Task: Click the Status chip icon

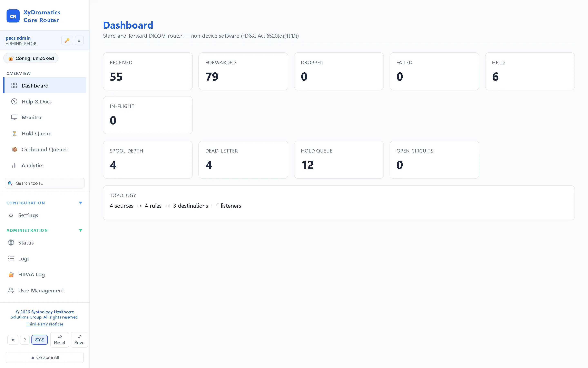Action: [x=11, y=242]
